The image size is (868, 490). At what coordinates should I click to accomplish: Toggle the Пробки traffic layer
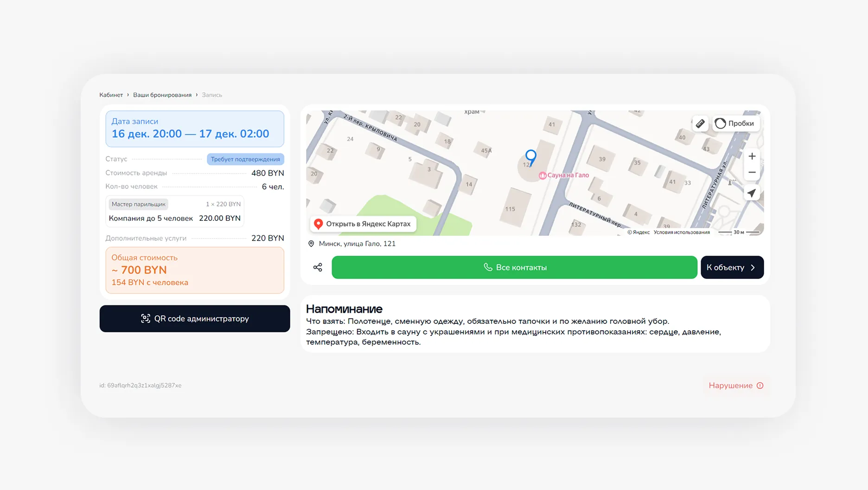(x=735, y=123)
